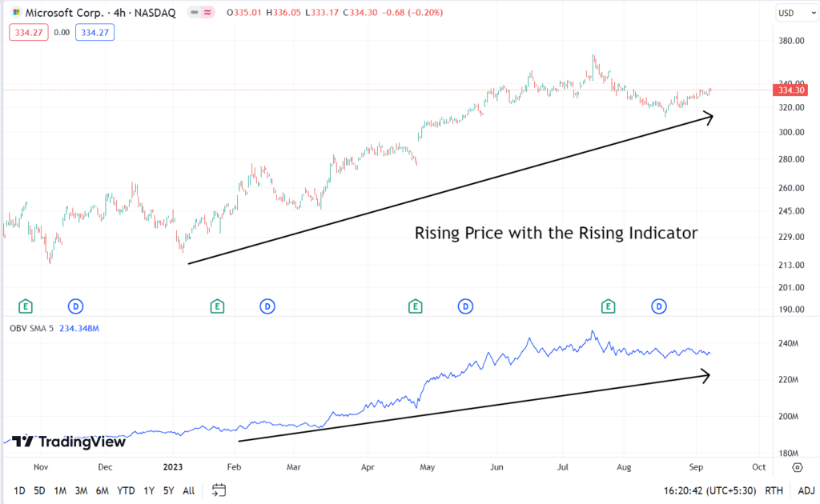This screenshot has height=504, width=820.
Task: Click the green E earnings badge near August
Action: pos(608,306)
